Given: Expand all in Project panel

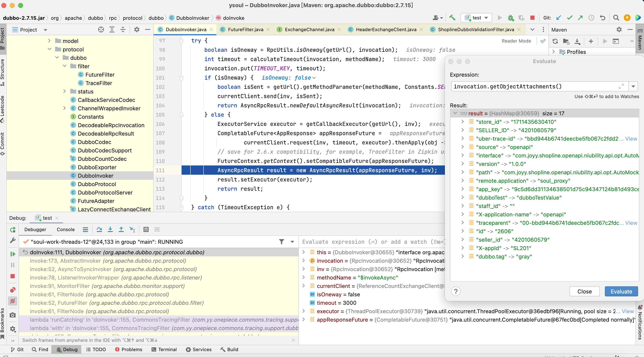Looking at the screenshot, I should (112, 29).
